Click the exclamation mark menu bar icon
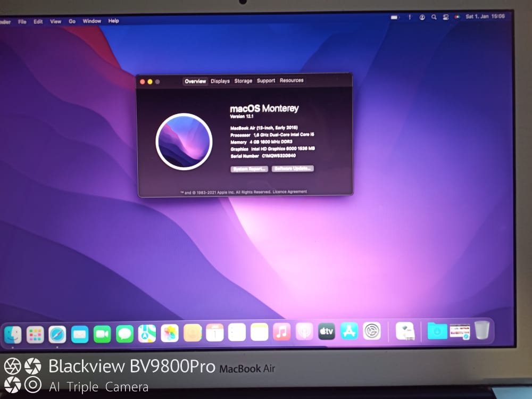The width and height of the screenshot is (532, 399). pyautogui.click(x=410, y=17)
